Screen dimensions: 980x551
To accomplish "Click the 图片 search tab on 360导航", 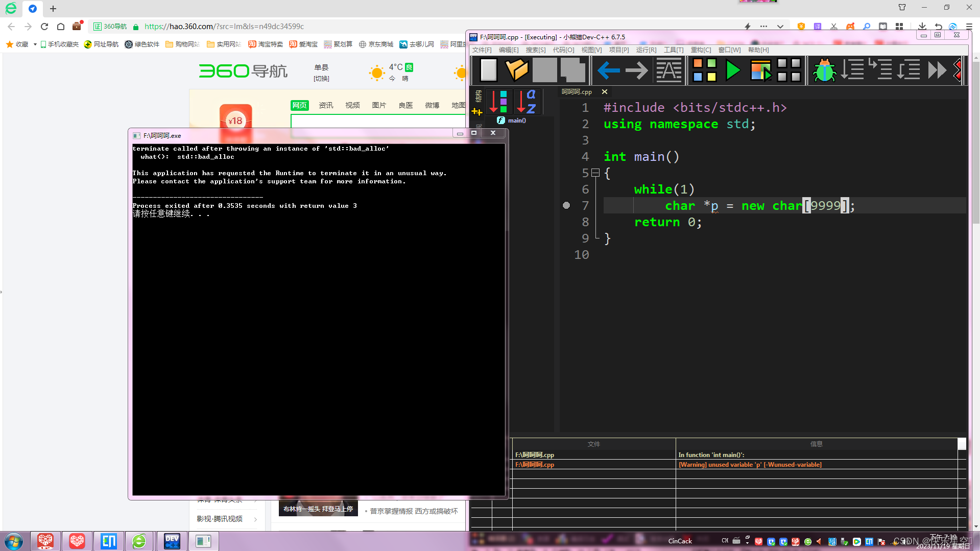I will pyautogui.click(x=379, y=105).
